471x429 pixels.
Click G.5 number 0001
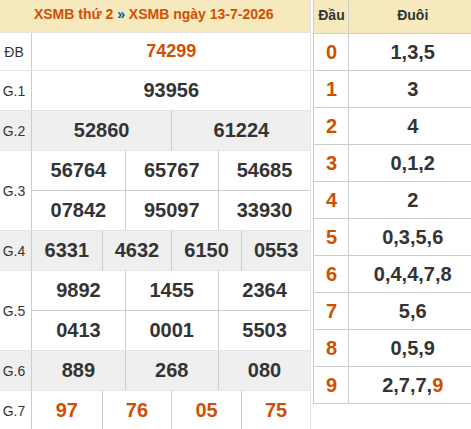tap(172, 330)
